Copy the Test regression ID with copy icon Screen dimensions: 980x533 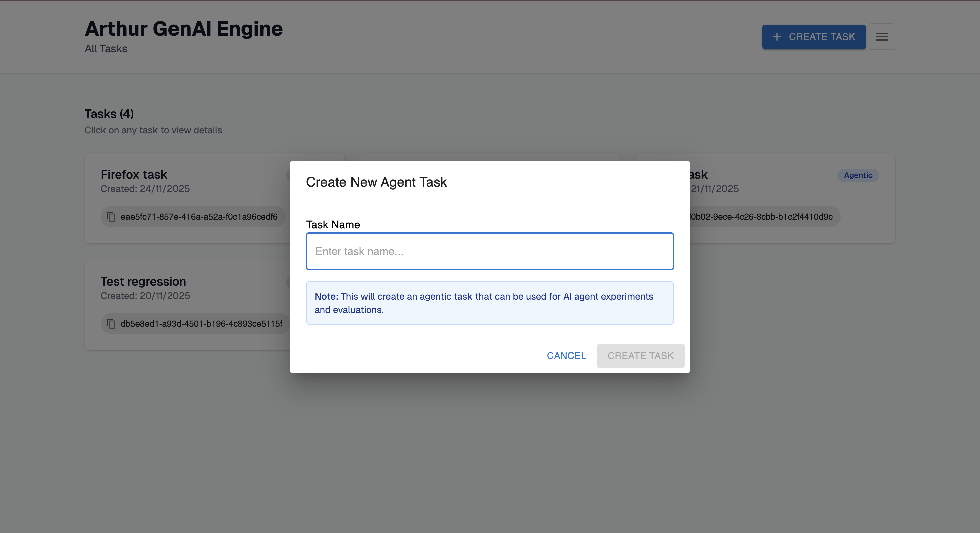pyautogui.click(x=111, y=324)
